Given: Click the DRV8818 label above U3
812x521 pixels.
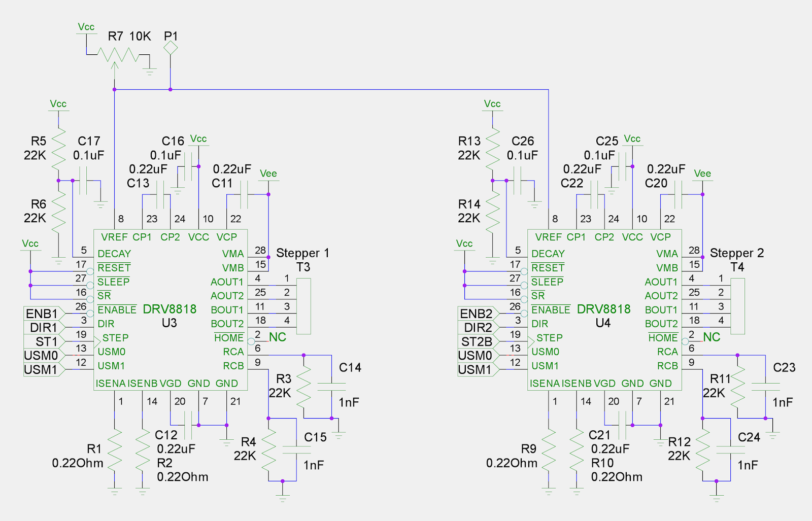Looking at the screenshot, I should (170, 309).
